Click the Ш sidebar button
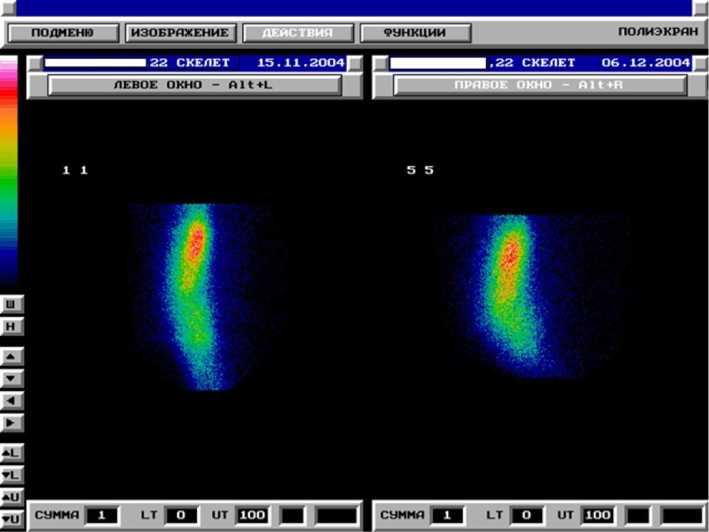 pyautogui.click(x=11, y=305)
